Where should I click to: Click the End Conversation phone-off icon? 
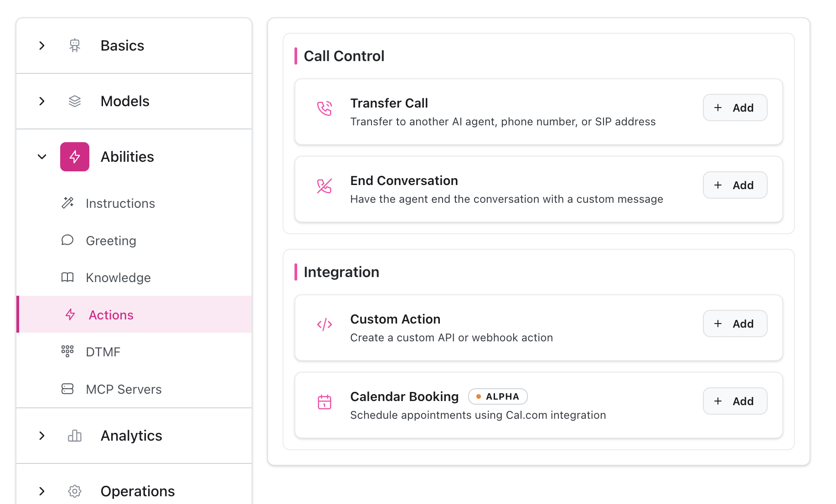click(x=325, y=186)
